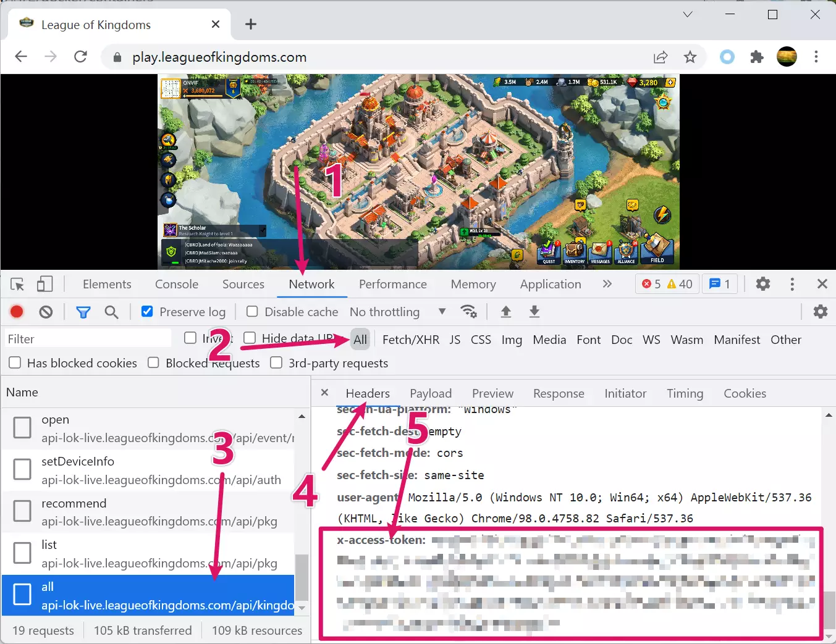
Task: Toggle the Preserve log checkbox
Action: point(147,311)
